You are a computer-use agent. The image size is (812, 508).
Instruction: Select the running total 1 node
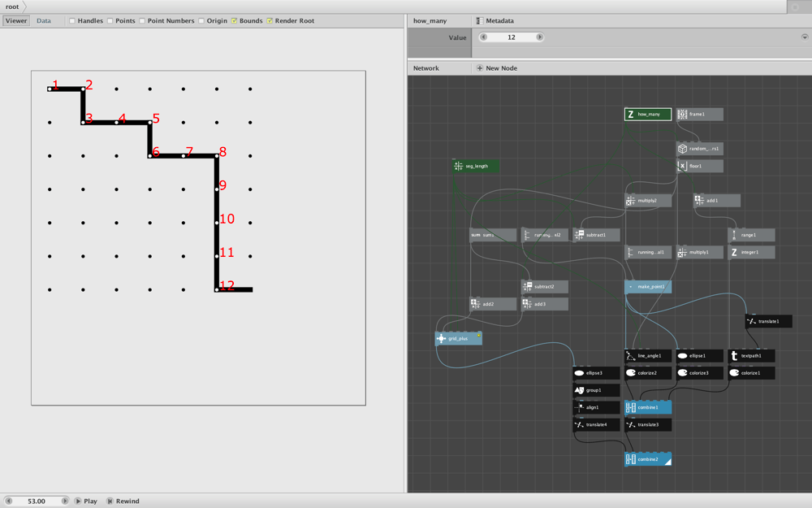648,253
